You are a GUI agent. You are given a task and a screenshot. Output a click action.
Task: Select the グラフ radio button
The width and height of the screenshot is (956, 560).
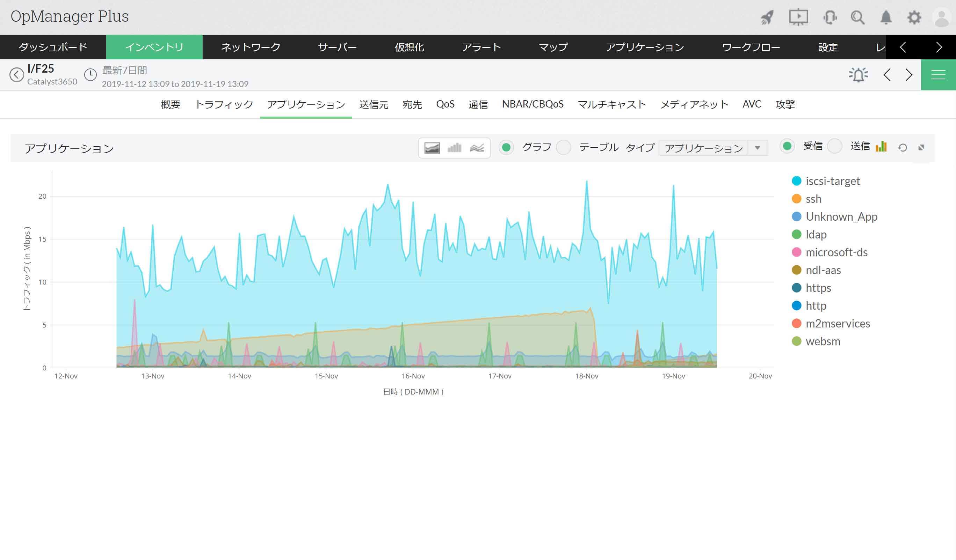506,147
